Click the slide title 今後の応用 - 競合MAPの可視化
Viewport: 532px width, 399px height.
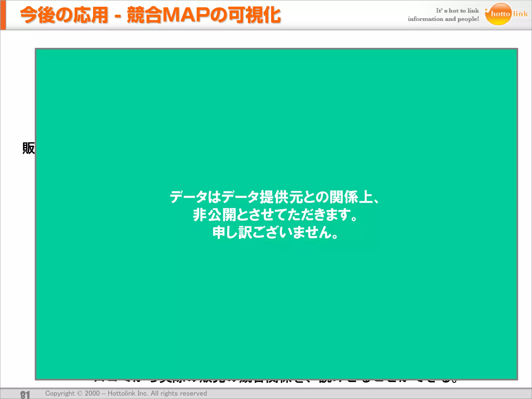(x=150, y=15)
